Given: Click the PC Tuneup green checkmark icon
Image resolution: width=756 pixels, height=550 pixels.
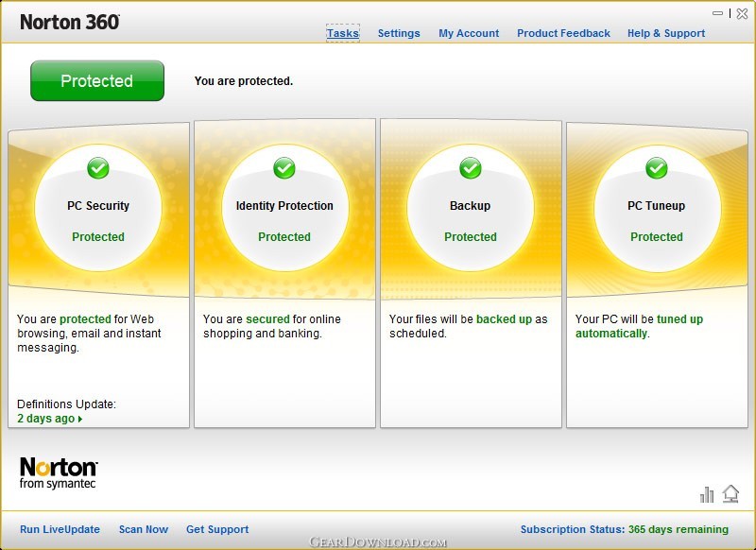Looking at the screenshot, I should click(657, 168).
